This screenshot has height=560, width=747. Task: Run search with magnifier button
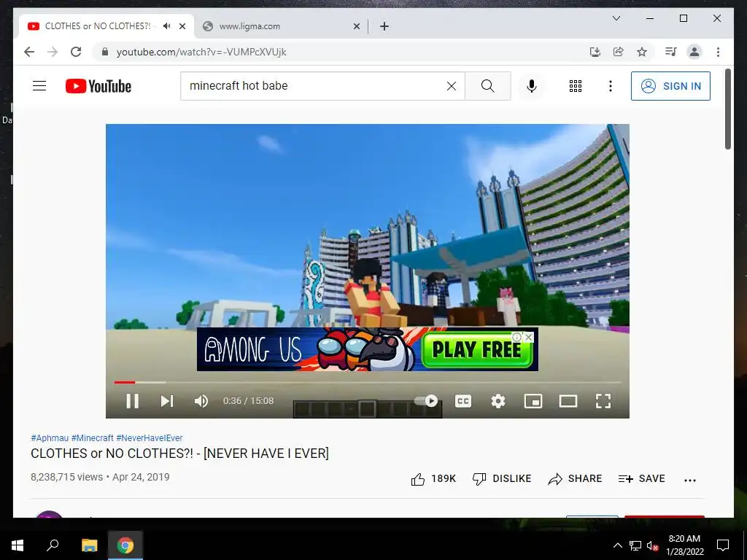[488, 86]
